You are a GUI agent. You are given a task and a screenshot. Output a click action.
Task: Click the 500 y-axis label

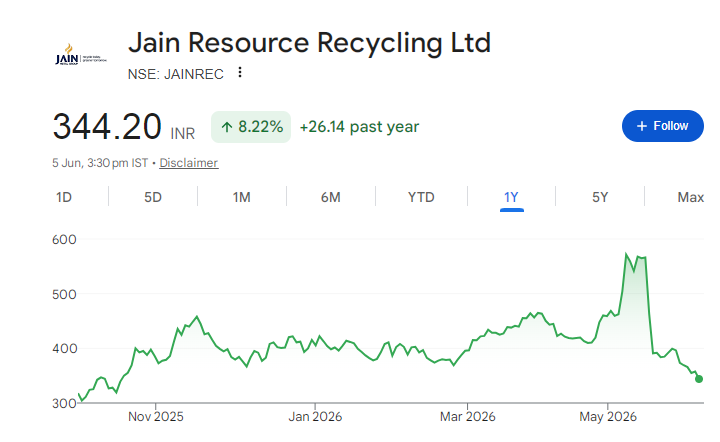pyautogui.click(x=64, y=294)
